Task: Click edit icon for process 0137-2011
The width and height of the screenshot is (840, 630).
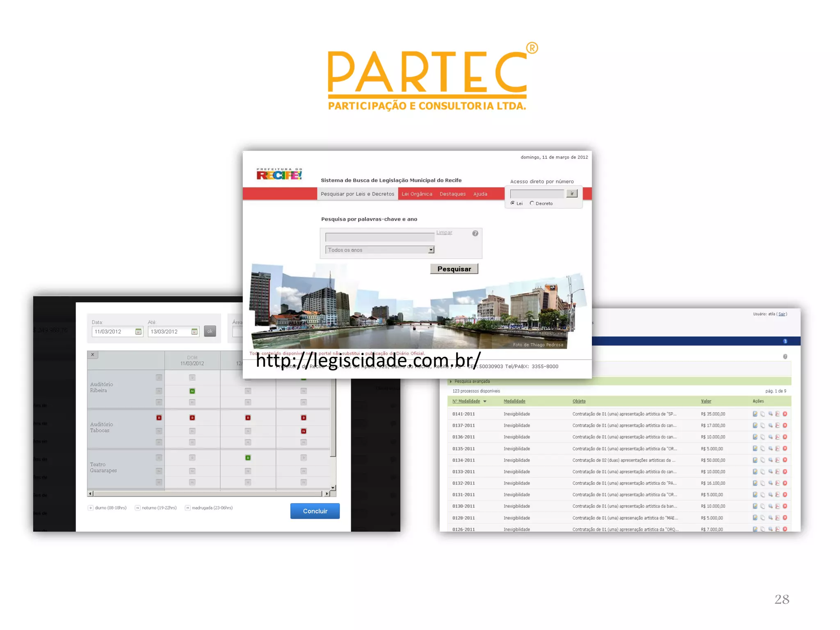Action: (755, 425)
